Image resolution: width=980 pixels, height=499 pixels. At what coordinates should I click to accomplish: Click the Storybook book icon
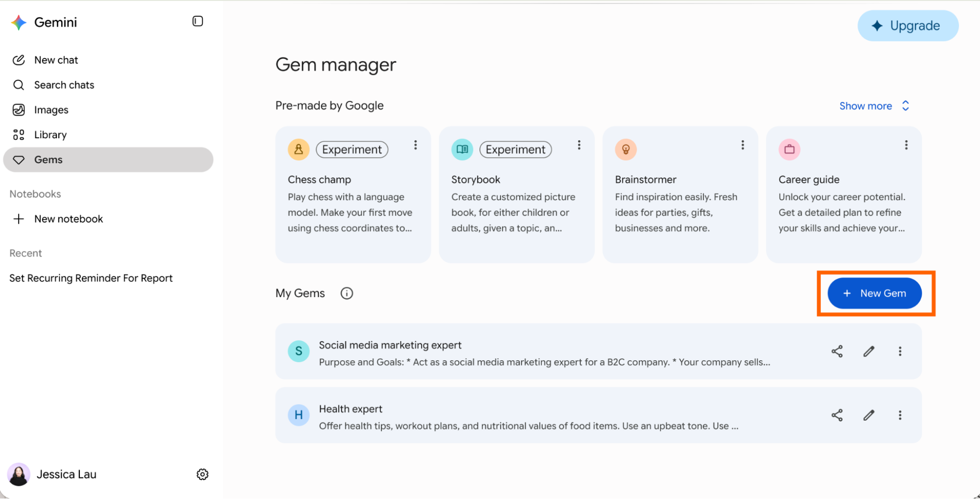(462, 149)
